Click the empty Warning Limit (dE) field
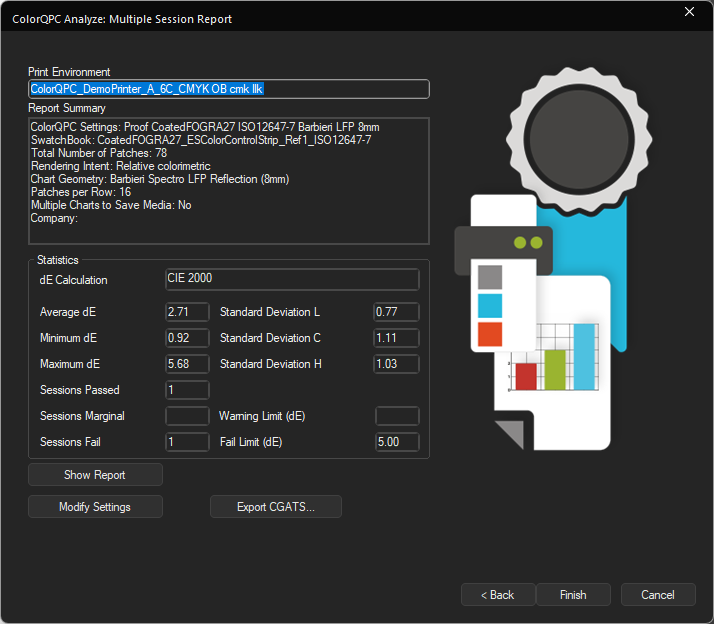 pyautogui.click(x=397, y=416)
